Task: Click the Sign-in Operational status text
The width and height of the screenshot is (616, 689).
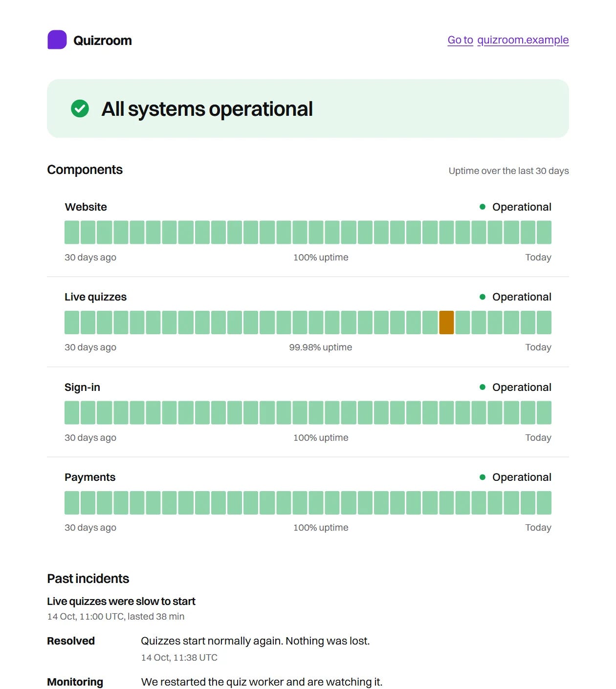Action: 522,387
